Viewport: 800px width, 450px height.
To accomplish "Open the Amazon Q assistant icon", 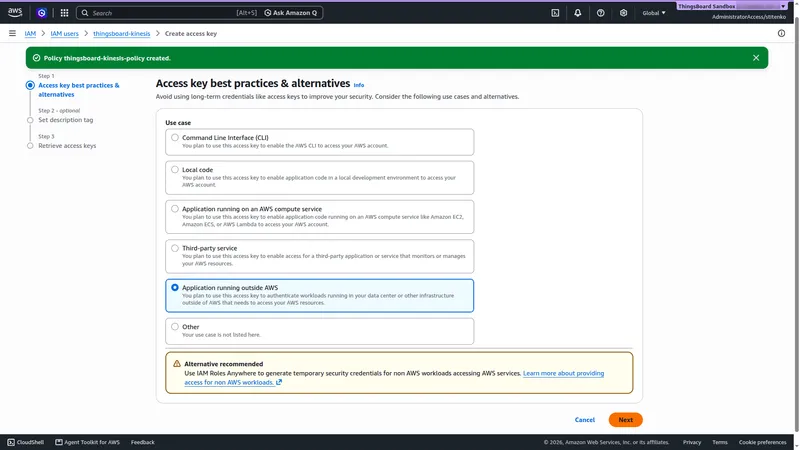I will (x=42, y=13).
